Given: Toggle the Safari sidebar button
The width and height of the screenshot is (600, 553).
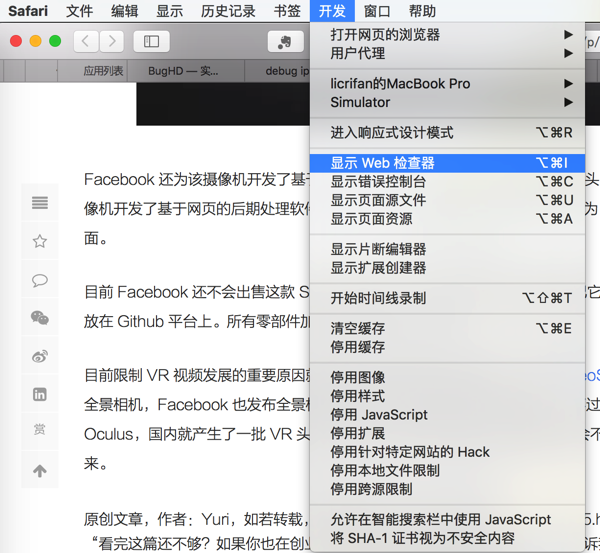Looking at the screenshot, I should coord(152,41).
